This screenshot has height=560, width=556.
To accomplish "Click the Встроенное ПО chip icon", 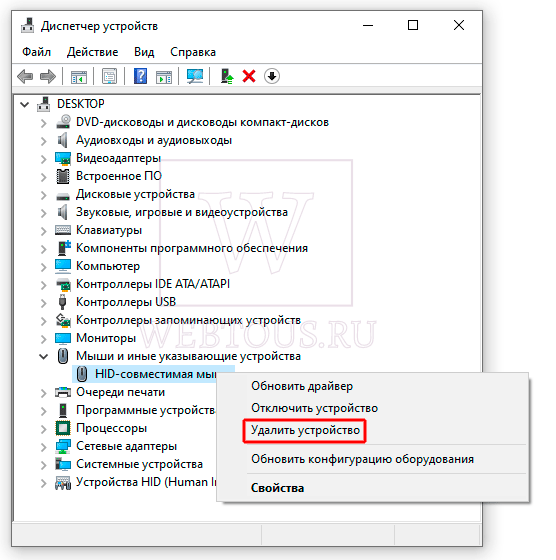I will pyautogui.click(x=63, y=176).
